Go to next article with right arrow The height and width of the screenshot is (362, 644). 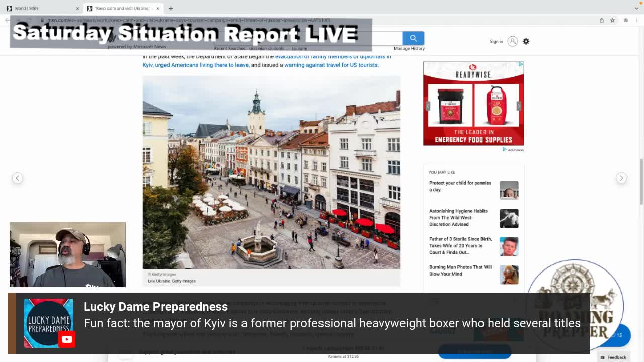click(x=621, y=178)
